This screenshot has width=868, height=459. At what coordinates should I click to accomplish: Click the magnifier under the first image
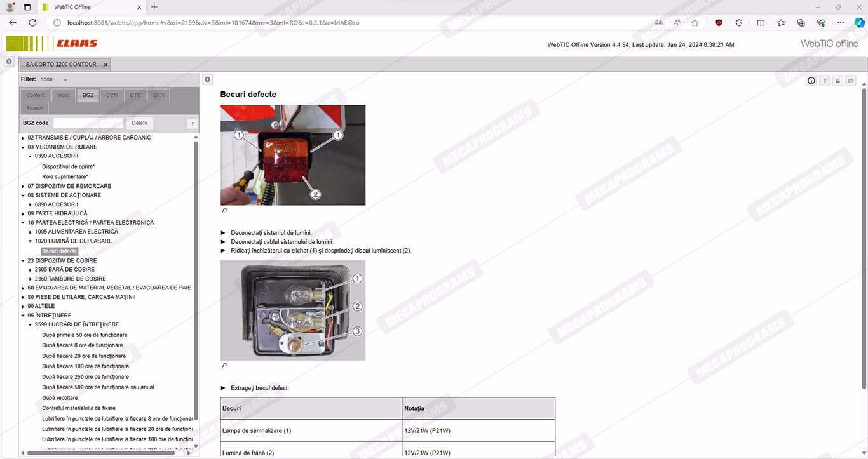click(224, 210)
